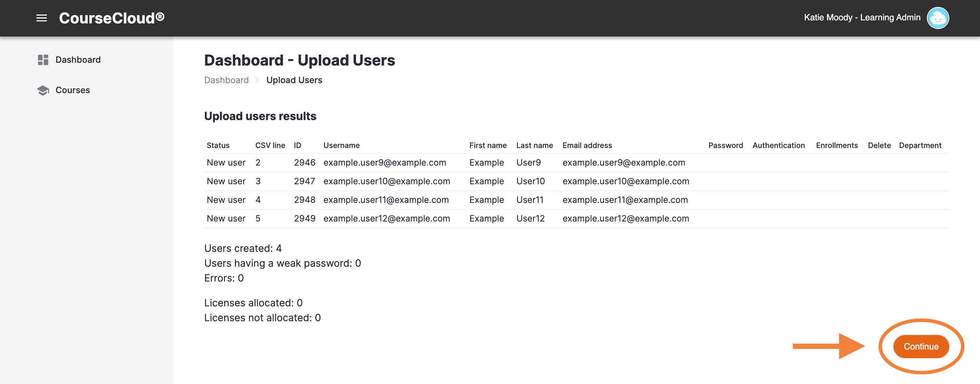
Task: Click the CourseCloud logo
Action: tap(111, 17)
